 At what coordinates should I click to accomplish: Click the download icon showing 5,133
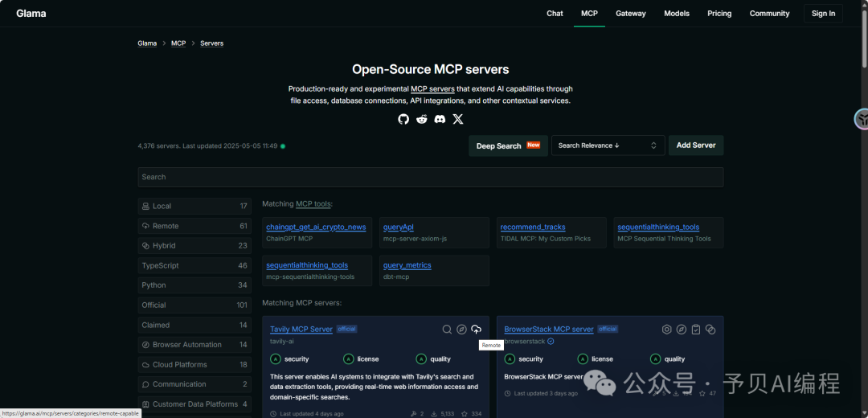434,413
